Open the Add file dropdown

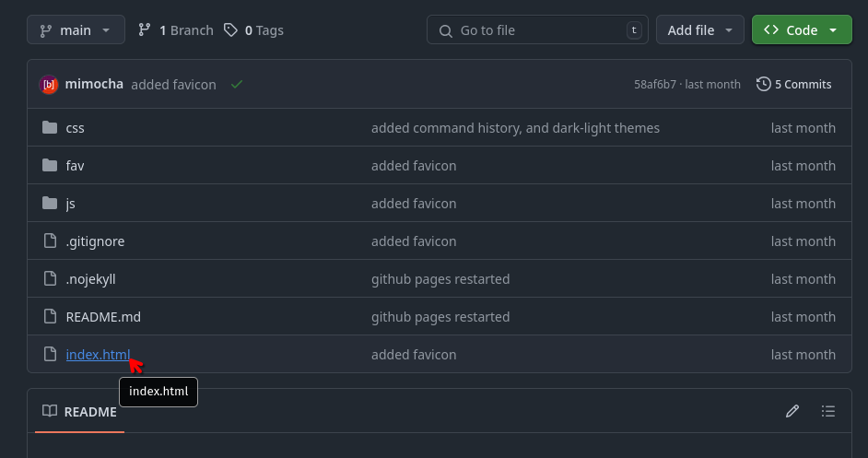[x=699, y=29]
